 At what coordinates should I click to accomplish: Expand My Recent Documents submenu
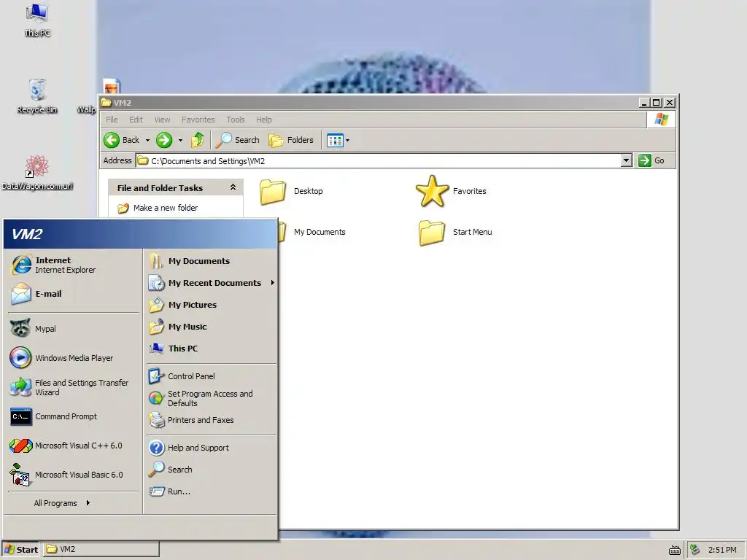click(212, 283)
